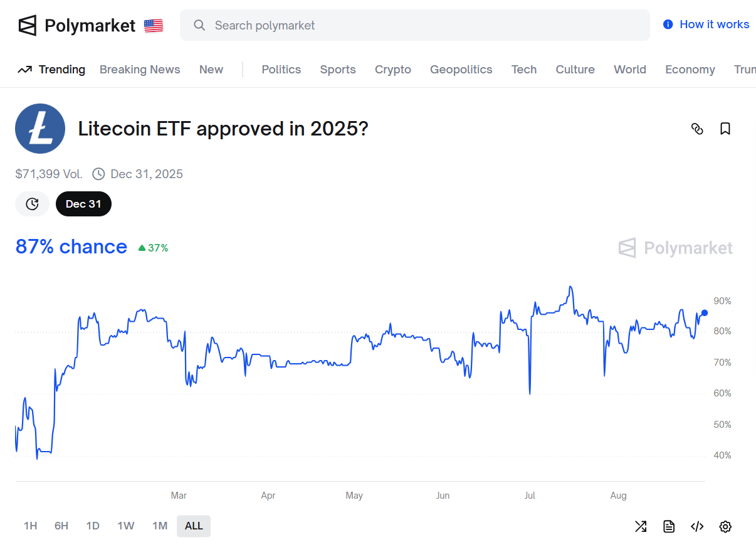Select the clock timeline icon near Dec 31

(32, 204)
